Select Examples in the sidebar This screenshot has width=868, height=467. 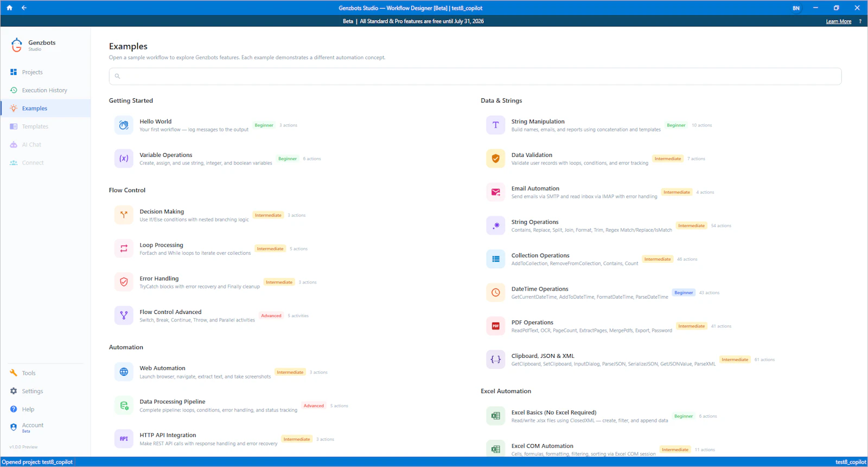click(x=46, y=108)
